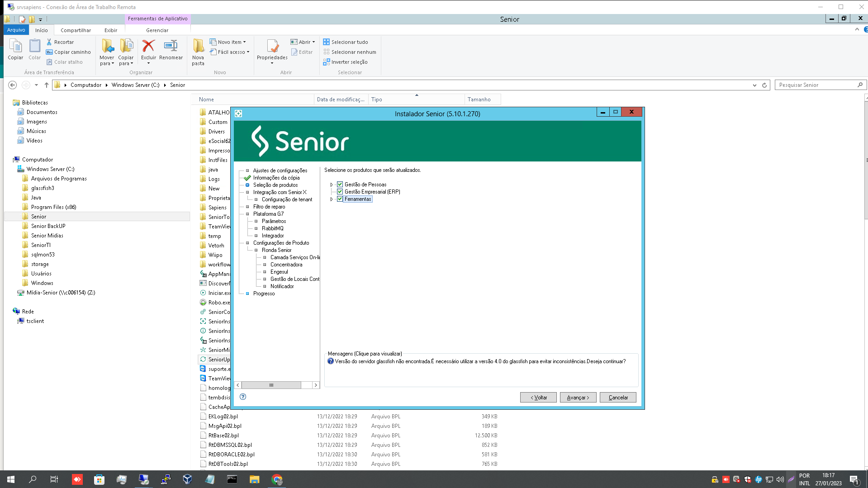Viewport: 868px width, 488px height.
Task: Switch to Exibir tab
Action: (111, 30)
